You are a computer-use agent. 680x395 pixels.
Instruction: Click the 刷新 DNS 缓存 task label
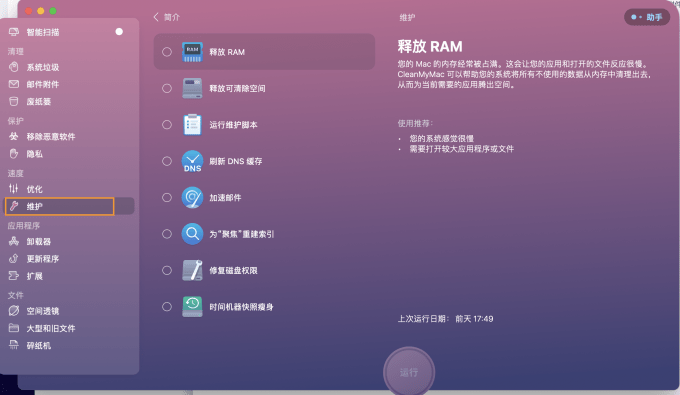[235, 161]
